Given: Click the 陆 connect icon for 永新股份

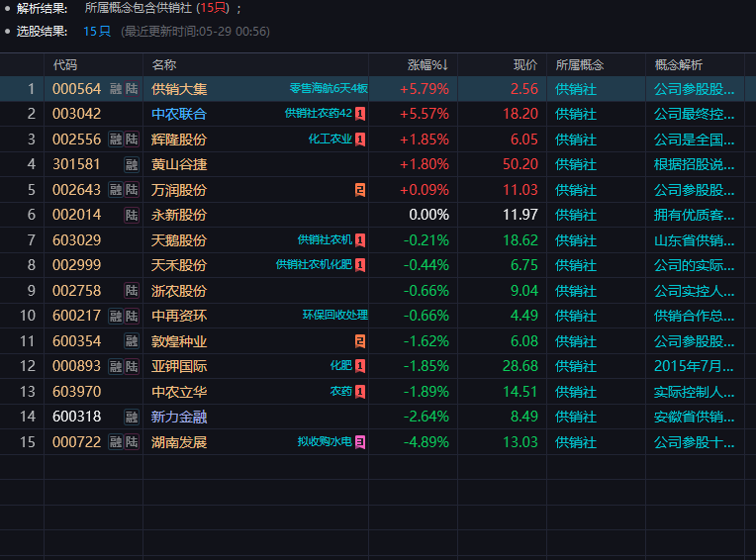Looking at the screenshot, I should point(132,215).
